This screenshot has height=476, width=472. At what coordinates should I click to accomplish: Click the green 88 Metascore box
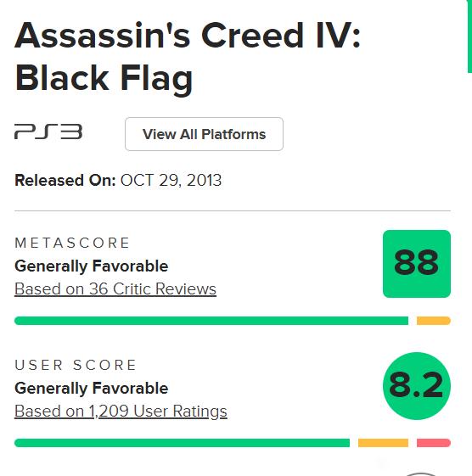point(417,264)
